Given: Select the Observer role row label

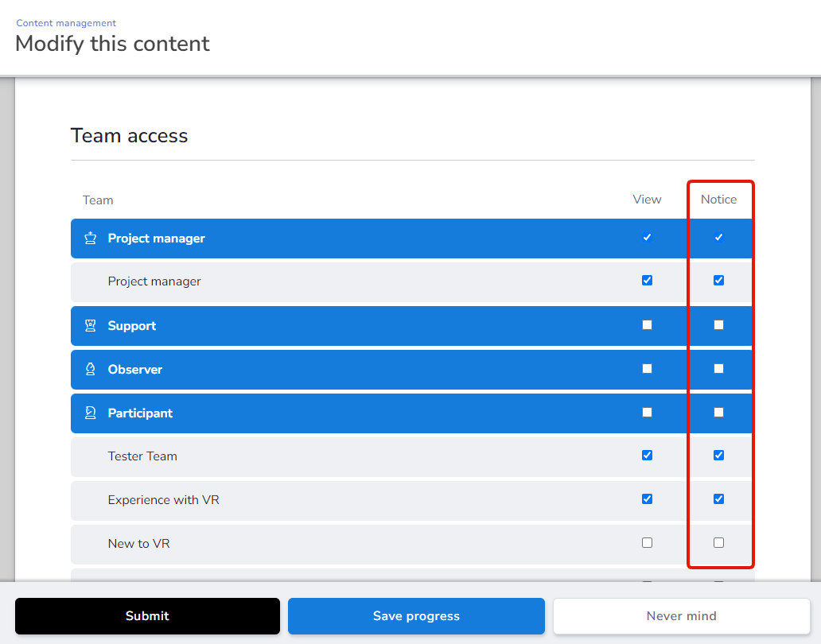Looking at the screenshot, I should [x=135, y=370].
